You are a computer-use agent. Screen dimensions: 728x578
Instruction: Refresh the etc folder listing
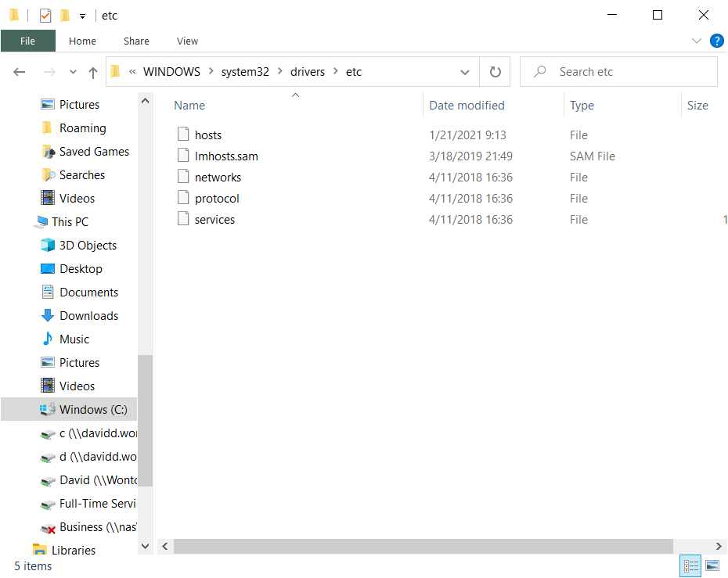coord(495,72)
